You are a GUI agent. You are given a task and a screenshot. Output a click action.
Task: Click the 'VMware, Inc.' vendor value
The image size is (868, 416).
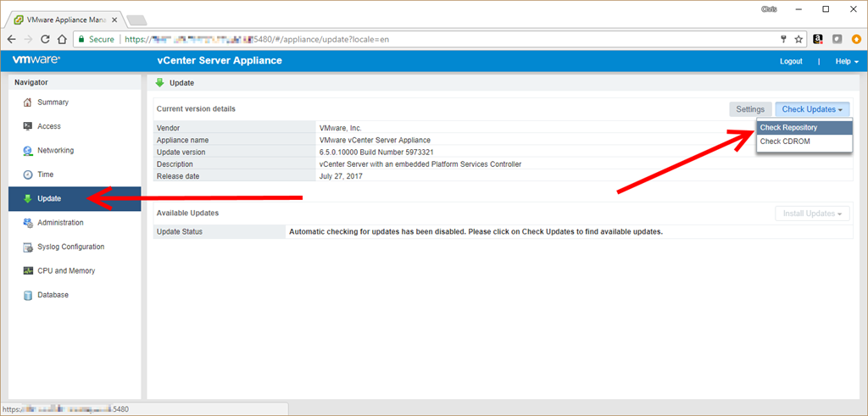click(341, 128)
